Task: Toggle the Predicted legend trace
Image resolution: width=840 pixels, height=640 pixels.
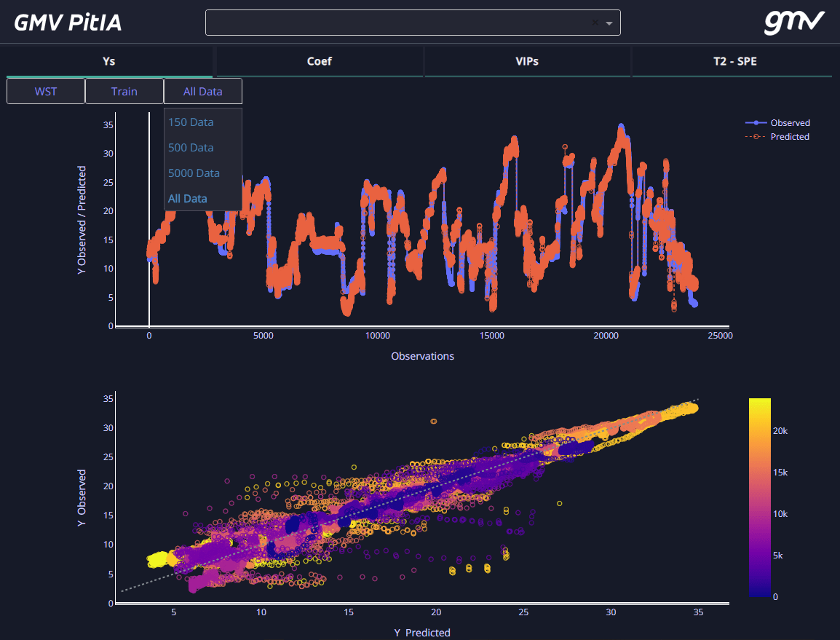Action: 777,137
